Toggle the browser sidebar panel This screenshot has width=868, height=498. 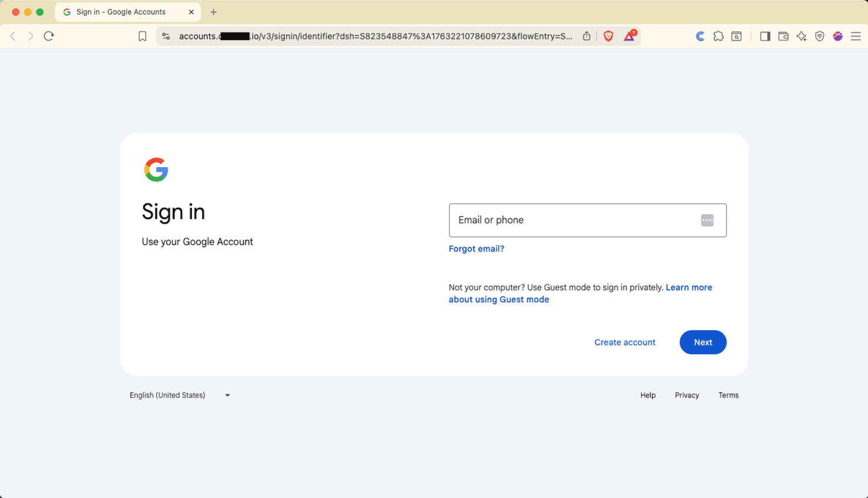coord(765,36)
